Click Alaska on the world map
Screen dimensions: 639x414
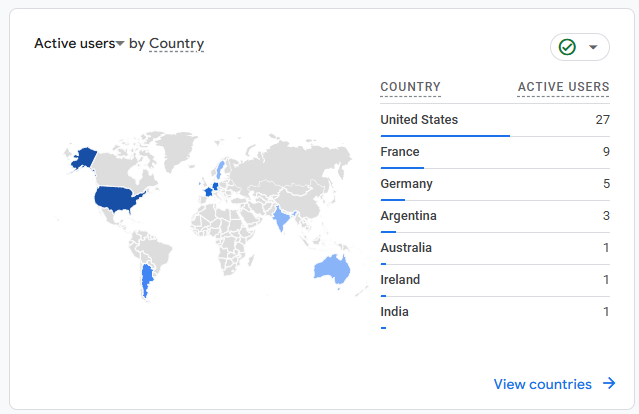(x=82, y=158)
